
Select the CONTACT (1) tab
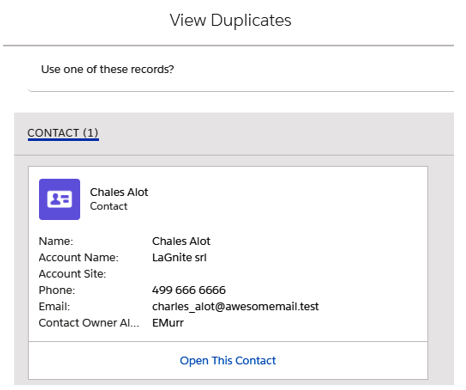63,133
